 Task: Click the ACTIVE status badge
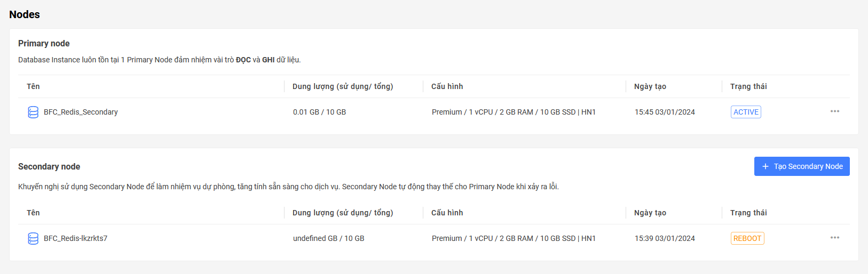(x=746, y=112)
